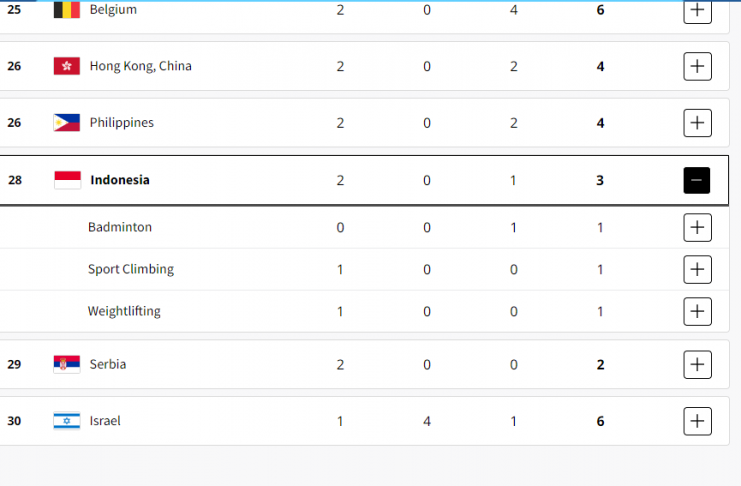Collapse the Indonesia medal breakdown
Viewport: 741px width, 486px height.
[697, 180]
